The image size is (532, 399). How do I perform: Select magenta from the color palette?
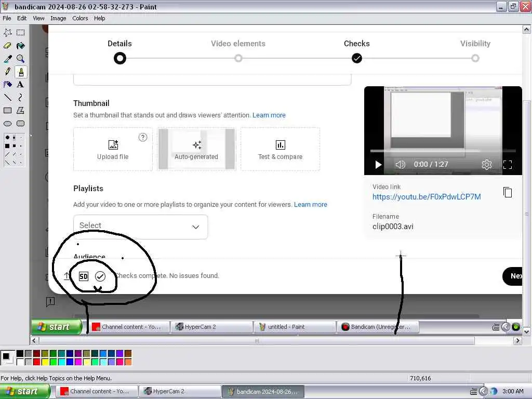(x=78, y=362)
